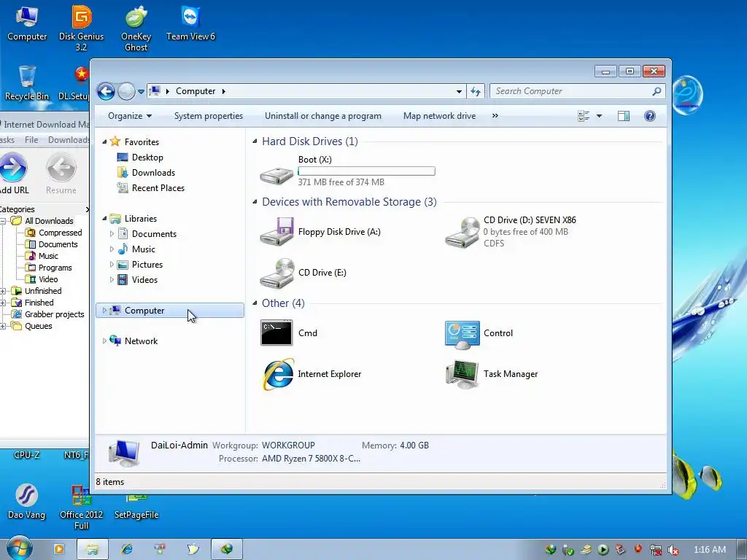Collapse Devices with Removable Storage group
The image size is (747, 560).
(255, 201)
